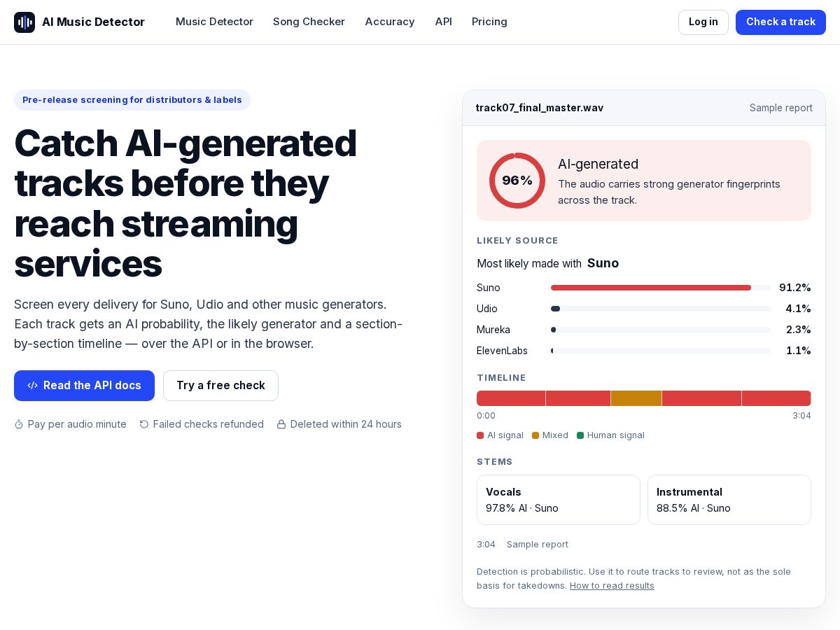Click the green Human signal legend swatch
Screen dimensions: 840x630
point(580,435)
